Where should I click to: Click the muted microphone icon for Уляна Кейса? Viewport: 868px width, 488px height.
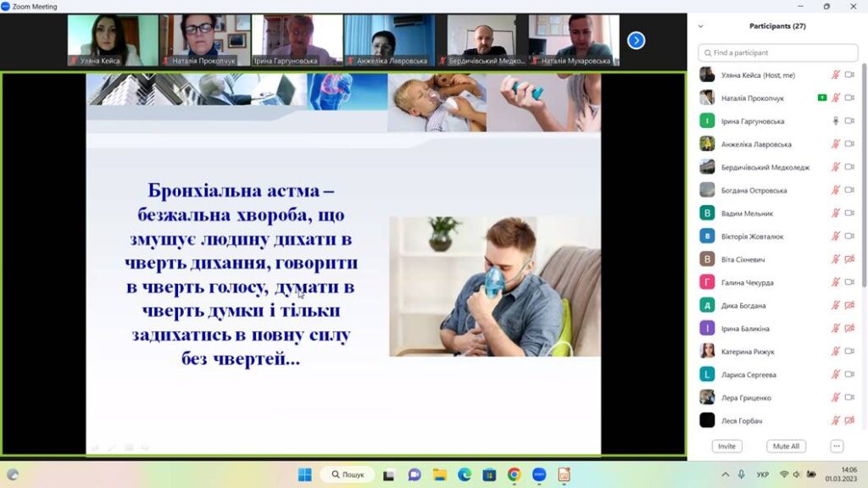coord(836,75)
